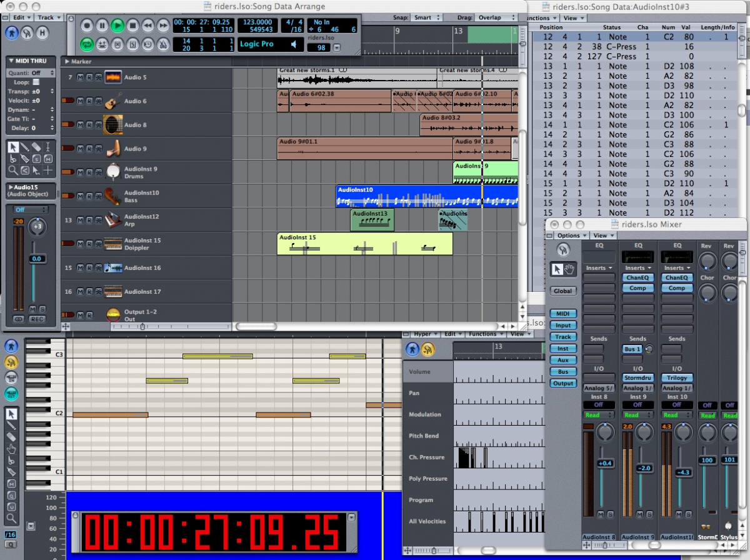The height and width of the screenshot is (560, 750).
Task: Click the Metronome icon in transport
Action: click(162, 44)
